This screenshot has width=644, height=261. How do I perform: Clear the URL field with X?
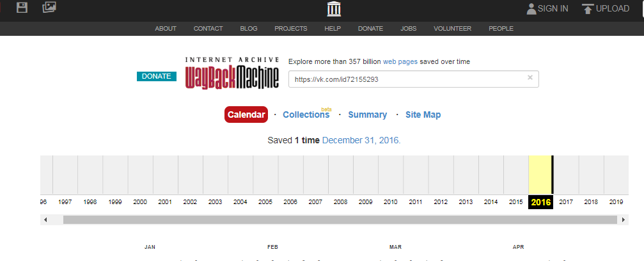pos(530,77)
